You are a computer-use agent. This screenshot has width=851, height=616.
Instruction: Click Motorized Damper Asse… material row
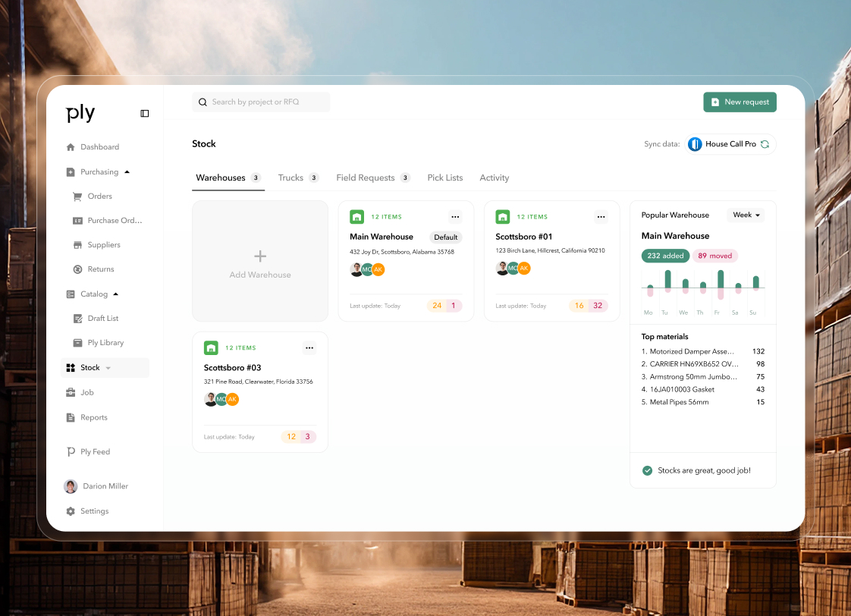[703, 352]
